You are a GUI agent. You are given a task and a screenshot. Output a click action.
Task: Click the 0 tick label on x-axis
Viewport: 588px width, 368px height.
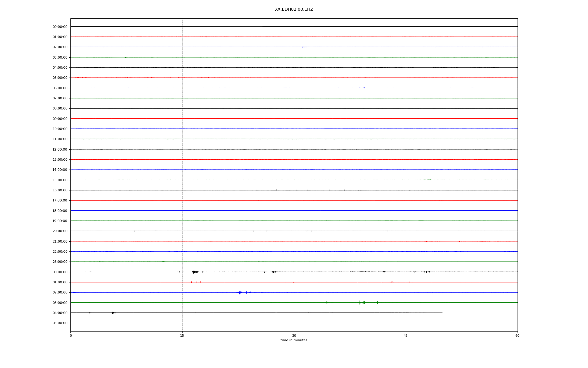(x=71, y=335)
